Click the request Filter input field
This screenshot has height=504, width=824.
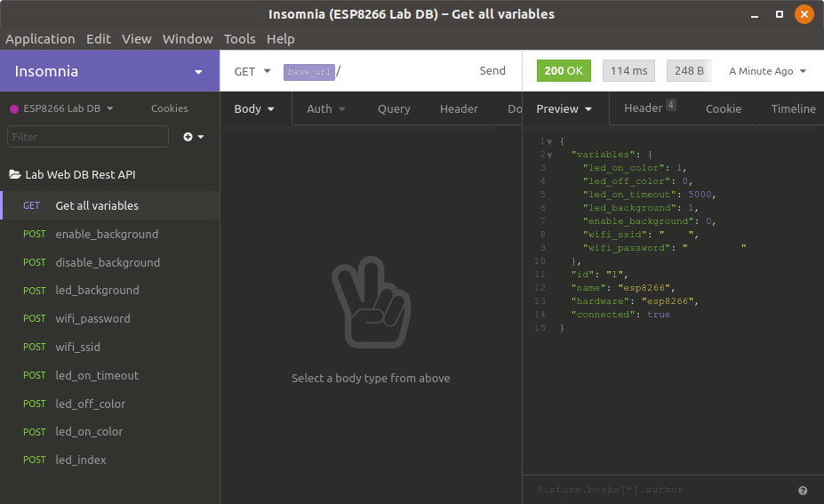pyautogui.click(x=87, y=137)
